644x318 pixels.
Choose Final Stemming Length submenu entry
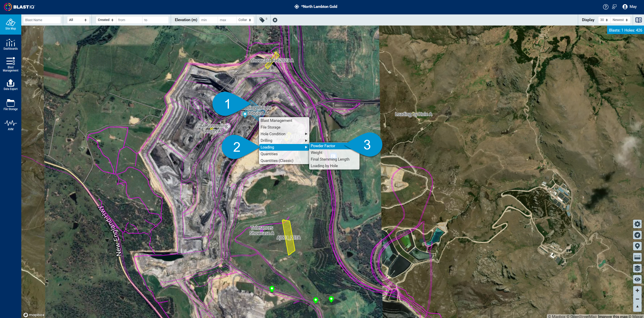tap(334, 159)
